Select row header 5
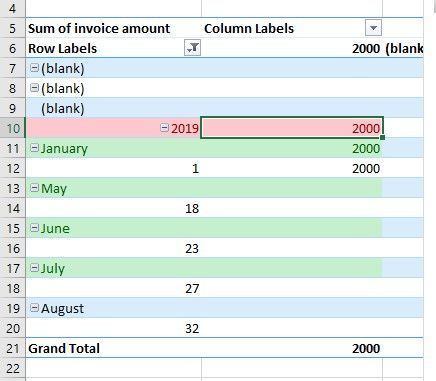The height and width of the screenshot is (381, 436). click(x=12, y=28)
